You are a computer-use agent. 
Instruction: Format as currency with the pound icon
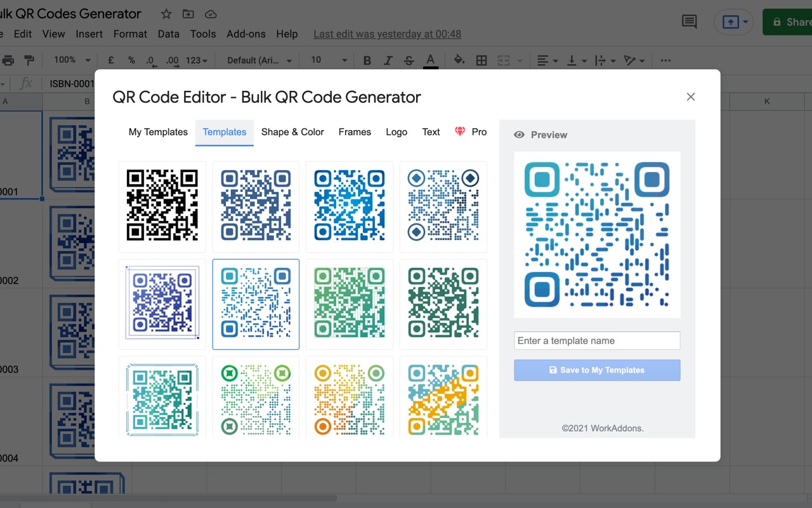[x=110, y=60]
